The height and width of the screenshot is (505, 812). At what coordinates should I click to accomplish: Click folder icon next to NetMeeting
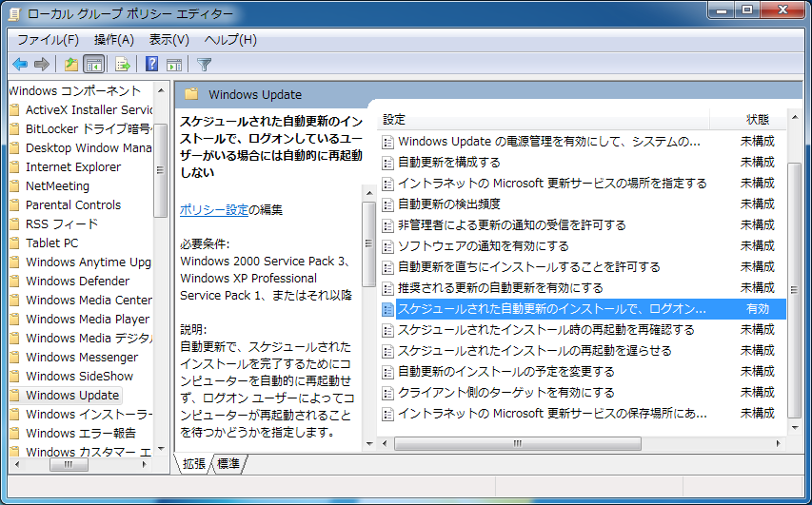click(15, 185)
